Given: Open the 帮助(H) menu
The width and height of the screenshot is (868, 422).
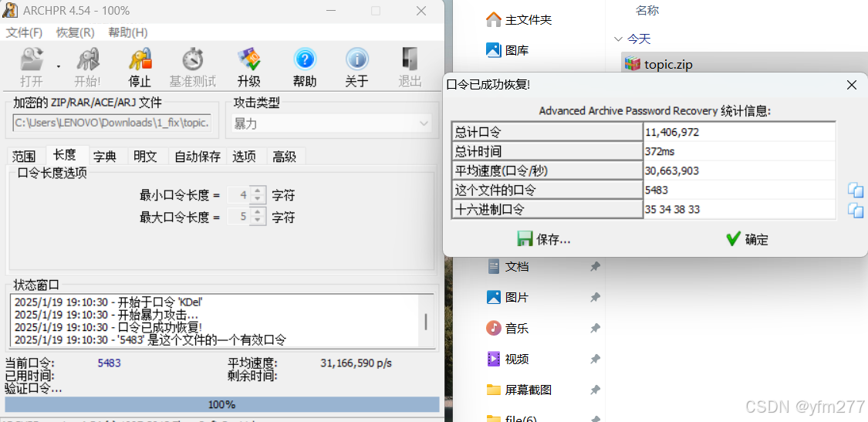Looking at the screenshot, I should point(128,32).
